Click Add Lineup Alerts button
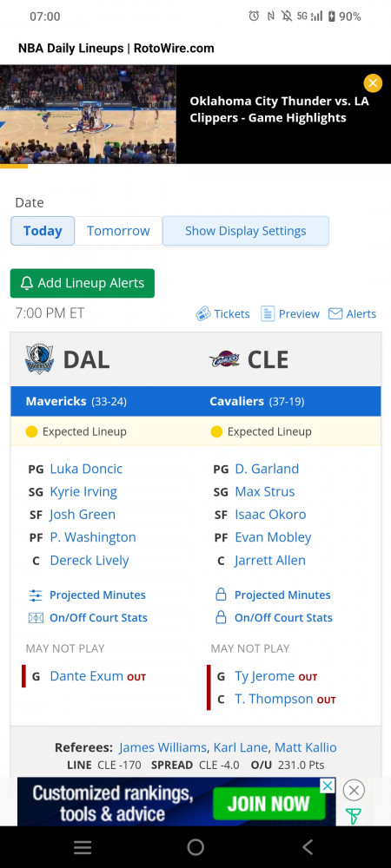 click(82, 283)
